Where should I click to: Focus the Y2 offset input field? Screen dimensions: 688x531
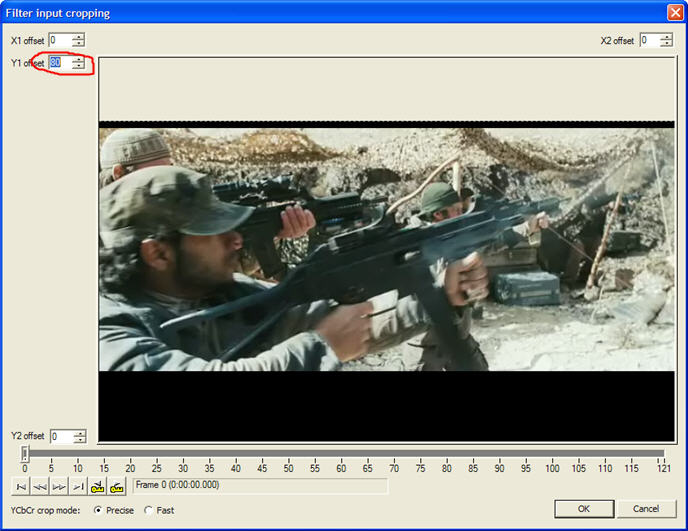click(x=62, y=436)
